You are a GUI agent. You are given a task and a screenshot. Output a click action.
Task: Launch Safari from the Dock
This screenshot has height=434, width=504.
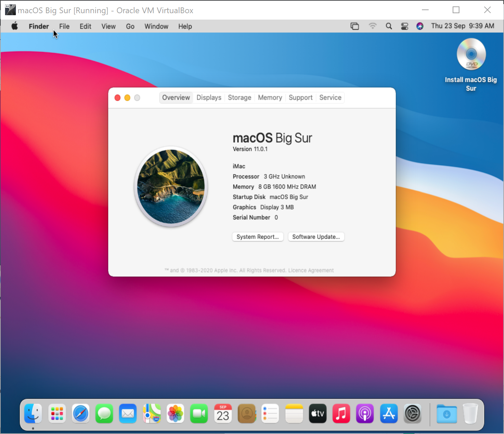(x=81, y=413)
